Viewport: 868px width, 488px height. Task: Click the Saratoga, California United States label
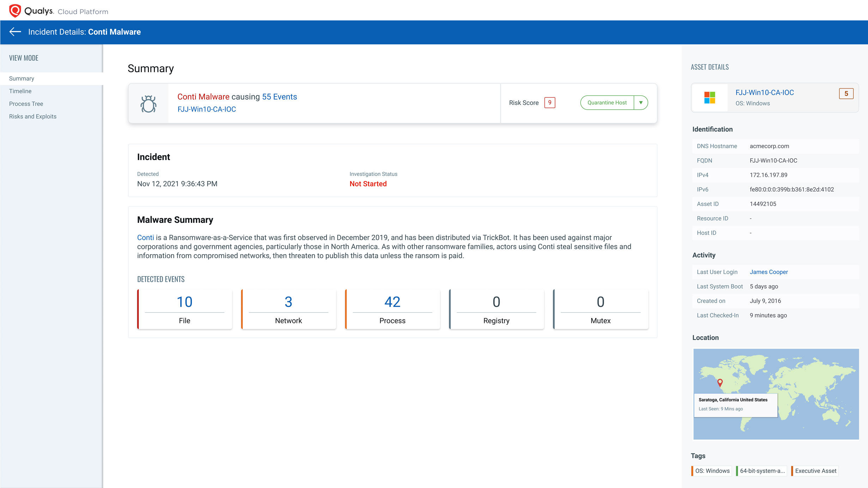(733, 399)
